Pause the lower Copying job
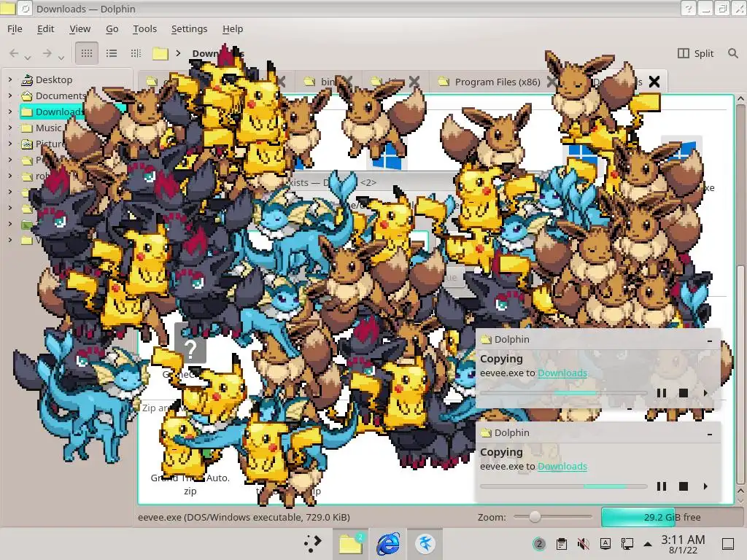 pyautogui.click(x=661, y=486)
